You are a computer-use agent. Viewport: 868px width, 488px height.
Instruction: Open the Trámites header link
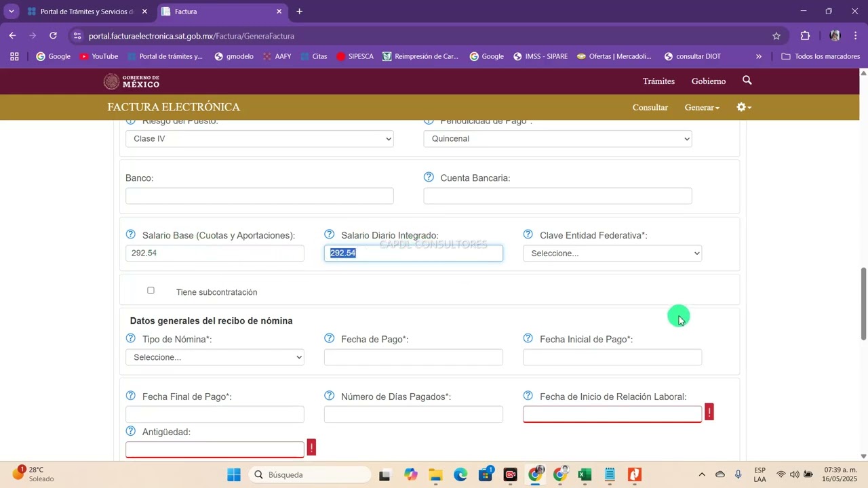click(x=658, y=81)
